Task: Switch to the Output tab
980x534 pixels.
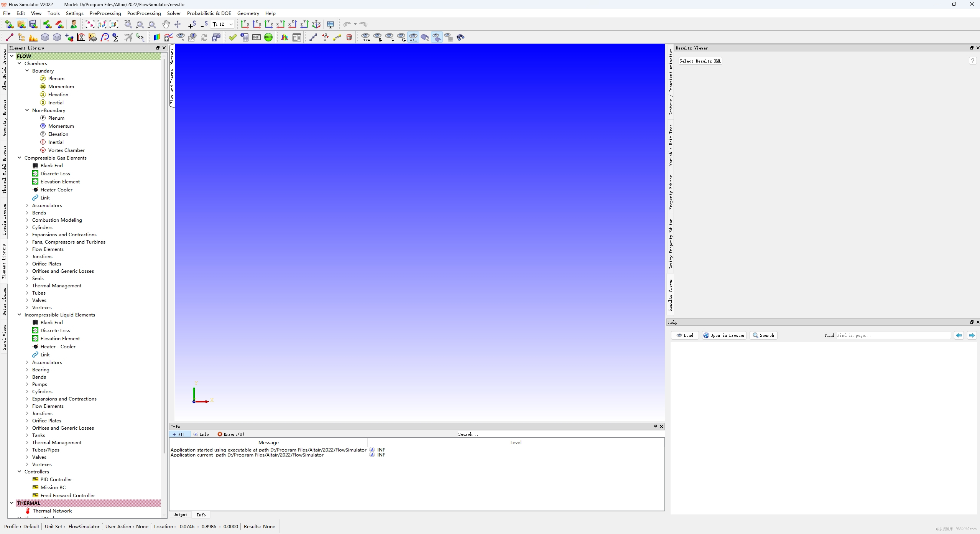Action: pos(180,514)
